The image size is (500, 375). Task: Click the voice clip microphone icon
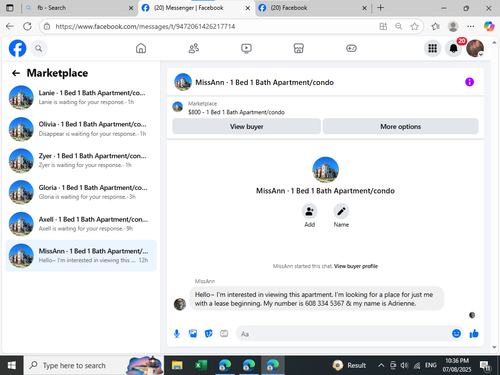pyautogui.click(x=177, y=333)
